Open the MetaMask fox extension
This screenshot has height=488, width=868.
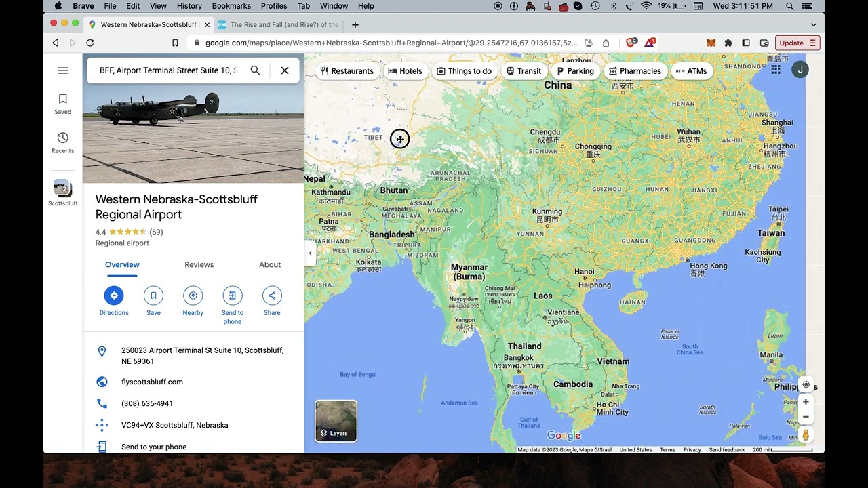(711, 43)
